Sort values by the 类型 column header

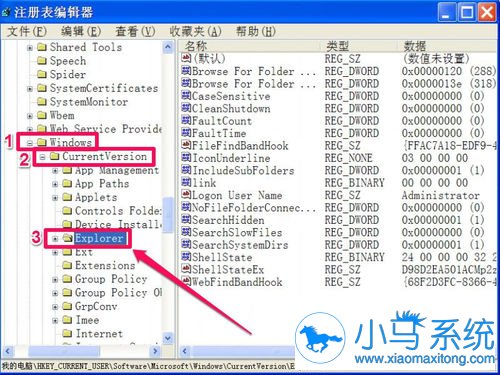click(x=359, y=46)
